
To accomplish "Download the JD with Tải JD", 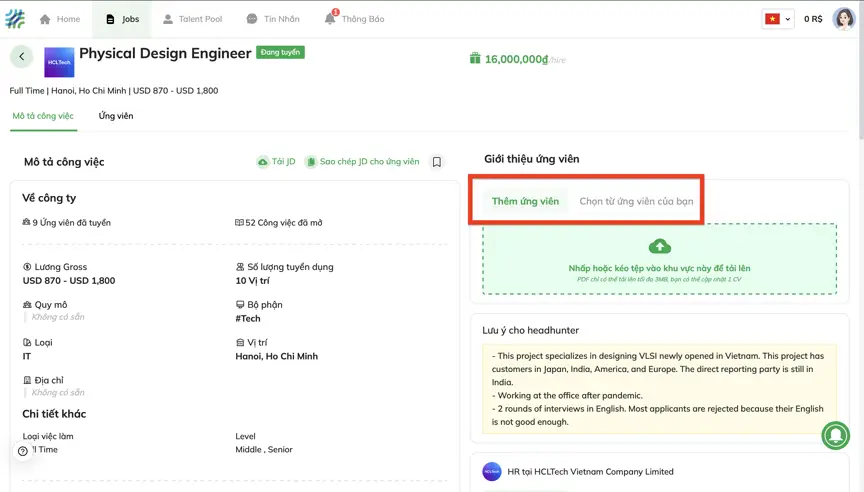I will [277, 162].
